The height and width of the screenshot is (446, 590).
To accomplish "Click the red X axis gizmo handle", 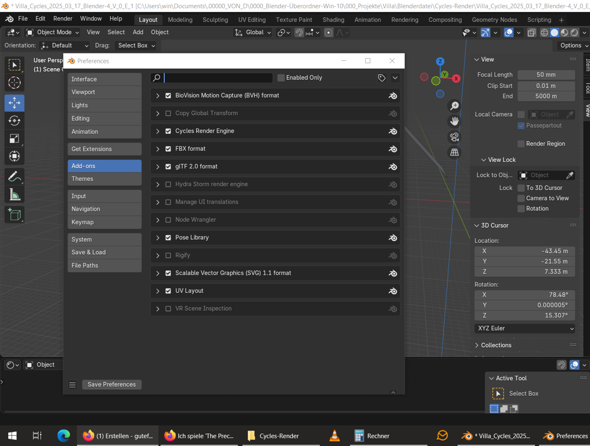I will coord(456,78).
